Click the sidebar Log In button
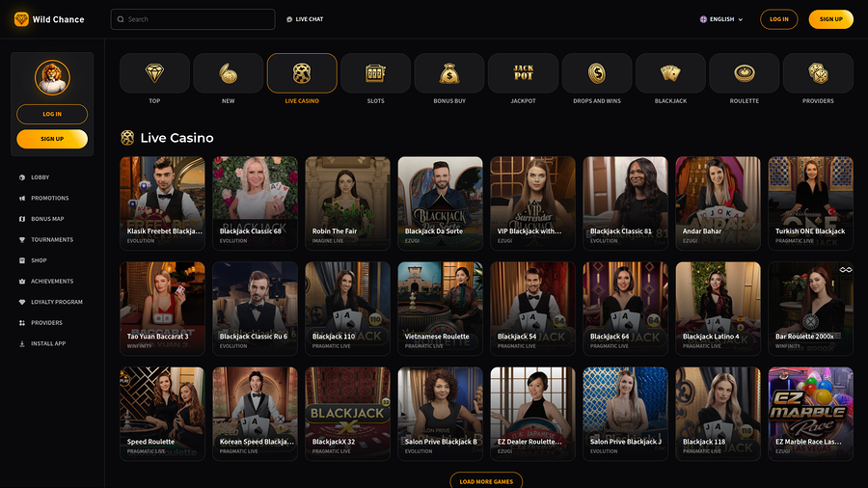The width and height of the screenshot is (868, 488). pyautogui.click(x=52, y=114)
